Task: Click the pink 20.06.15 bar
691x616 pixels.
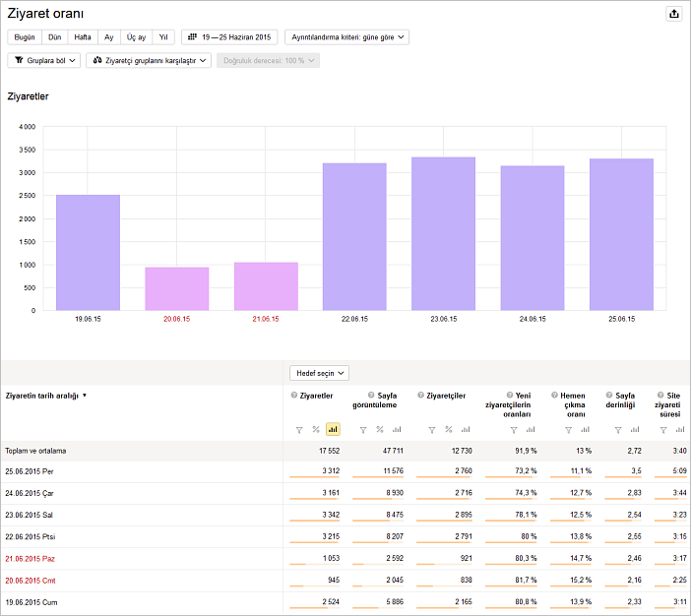Action: tap(177, 288)
